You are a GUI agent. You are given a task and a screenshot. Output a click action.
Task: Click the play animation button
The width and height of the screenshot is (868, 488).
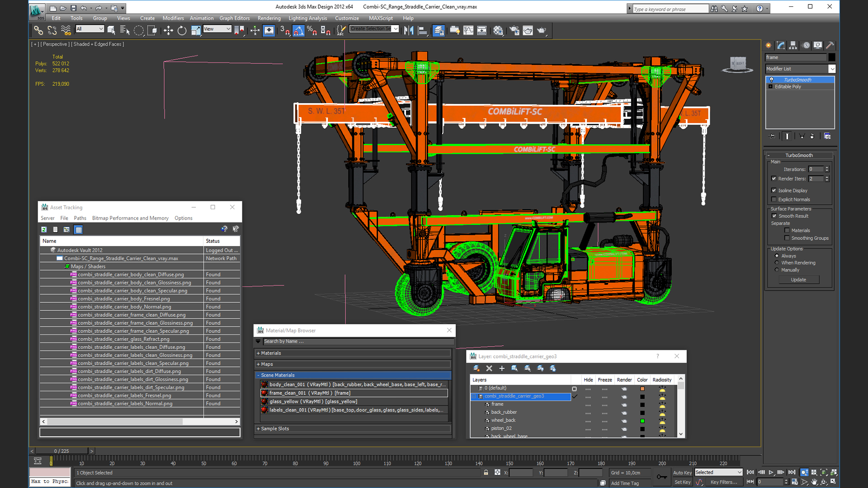(771, 472)
